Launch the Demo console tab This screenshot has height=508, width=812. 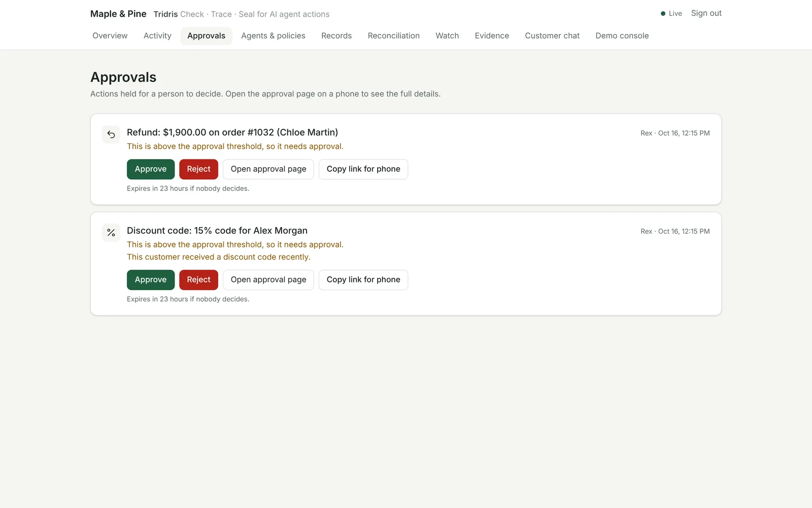pyautogui.click(x=622, y=36)
